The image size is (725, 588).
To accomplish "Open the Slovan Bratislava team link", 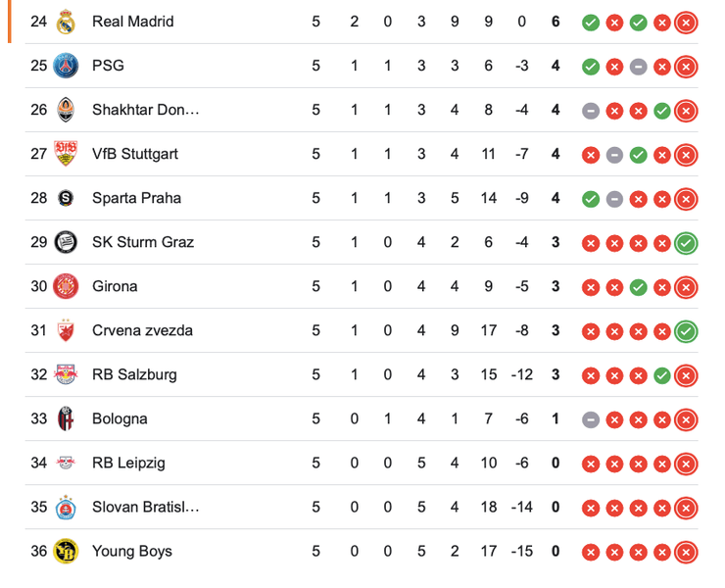I will pyautogui.click(x=145, y=507).
